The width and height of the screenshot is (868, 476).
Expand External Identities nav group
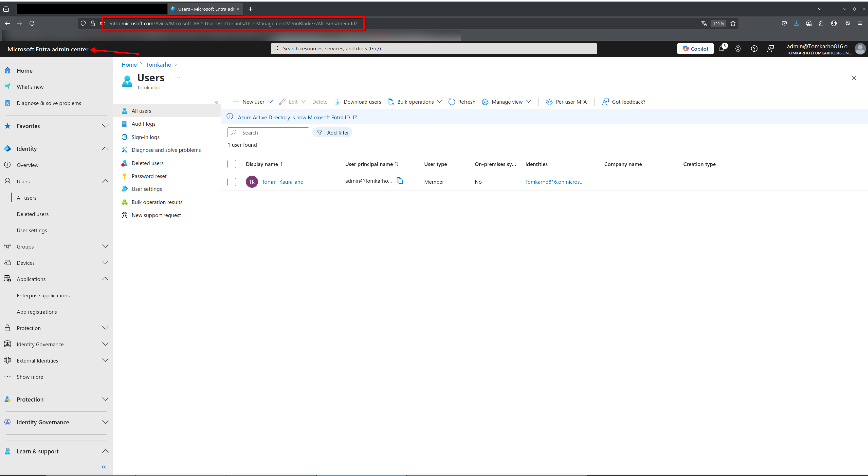(105, 360)
